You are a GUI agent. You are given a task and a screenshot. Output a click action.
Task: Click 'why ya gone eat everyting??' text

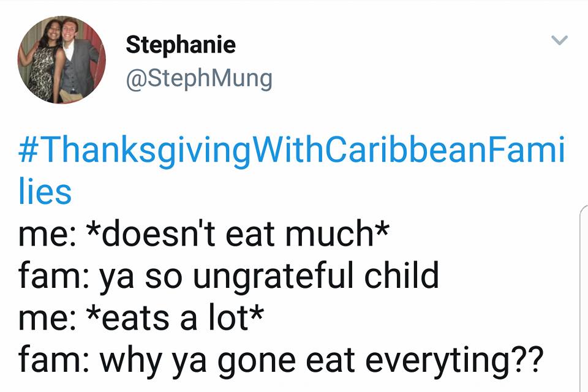[x=322, y=360]
